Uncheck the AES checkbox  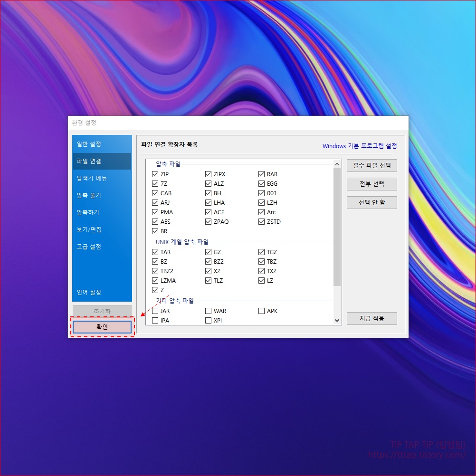tap(155, 221)
